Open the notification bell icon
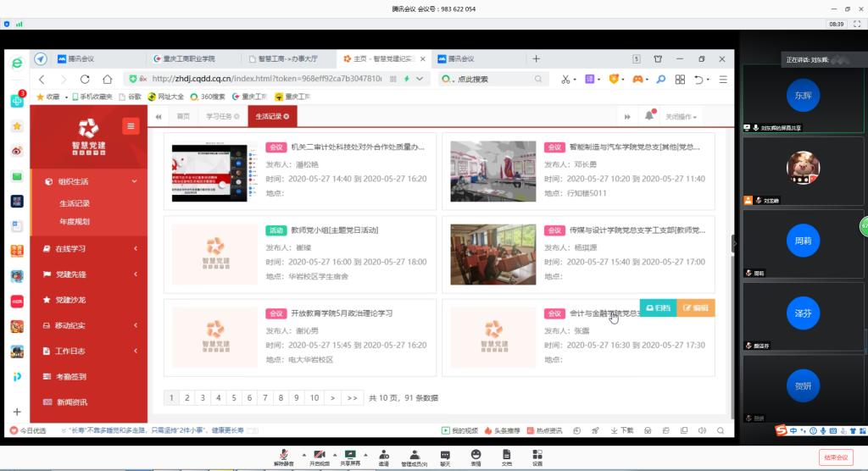 649,116
